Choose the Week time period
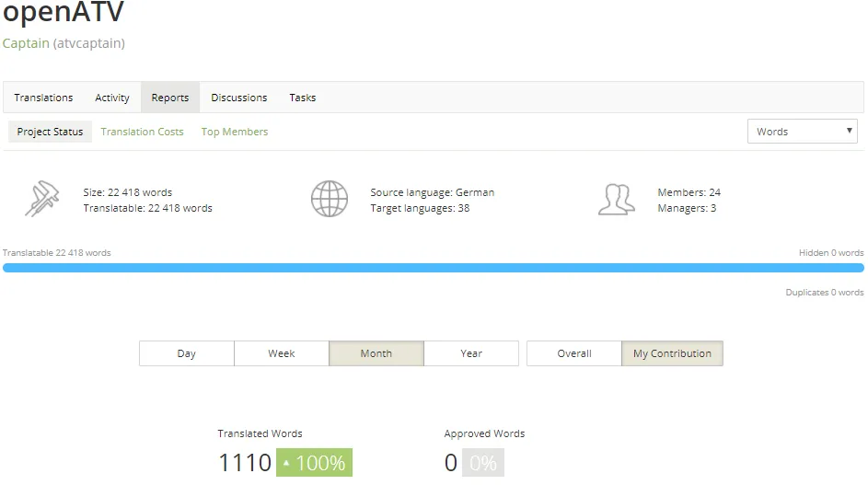The image size is (868, 485). (282, 353)
